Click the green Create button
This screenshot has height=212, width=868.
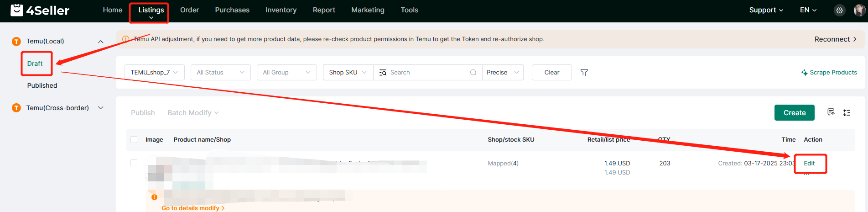(794, 113)
